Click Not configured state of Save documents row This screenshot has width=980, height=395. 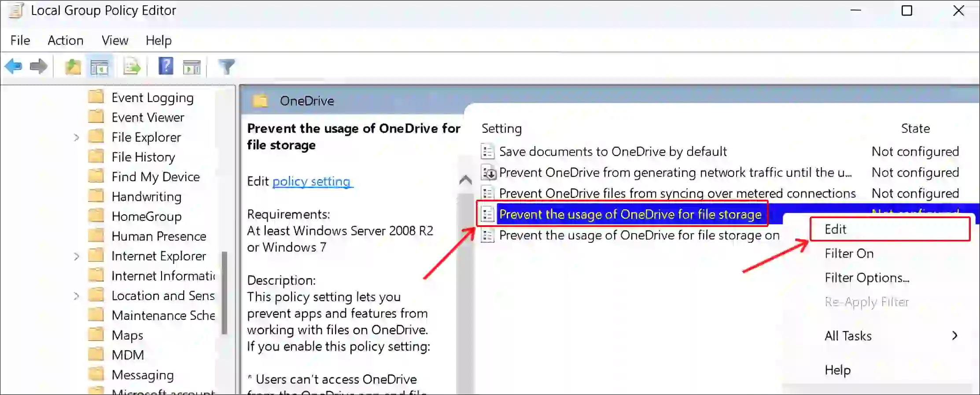click(x=915, y=151)
